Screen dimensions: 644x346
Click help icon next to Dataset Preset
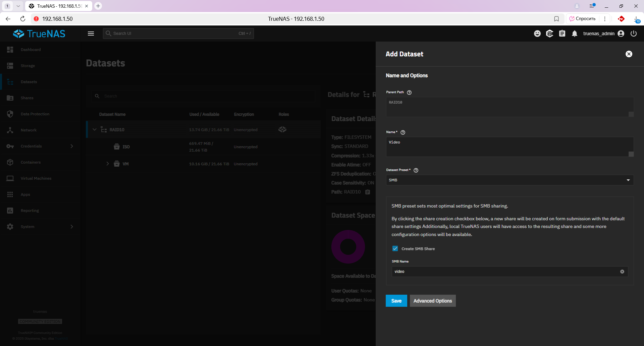point(416,170)
